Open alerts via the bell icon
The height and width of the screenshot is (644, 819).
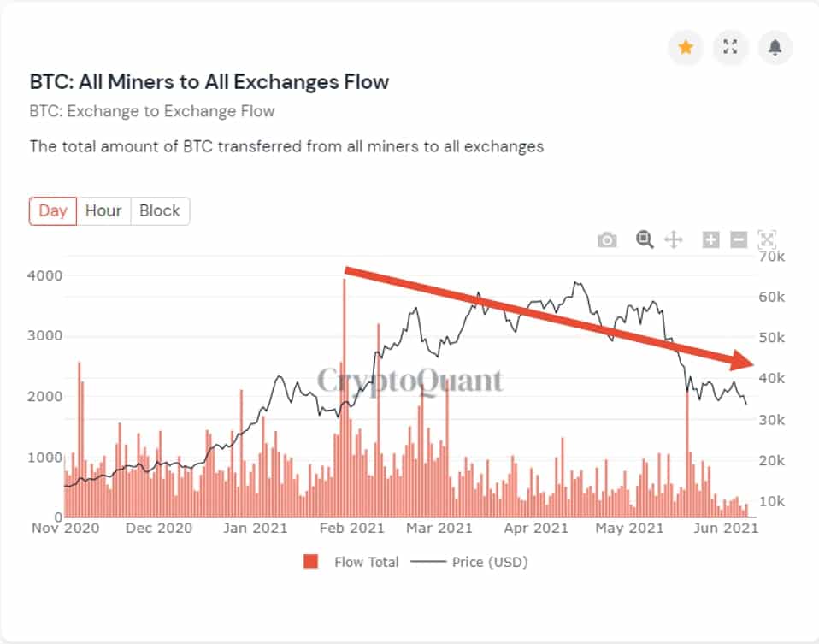coord(775,48)
